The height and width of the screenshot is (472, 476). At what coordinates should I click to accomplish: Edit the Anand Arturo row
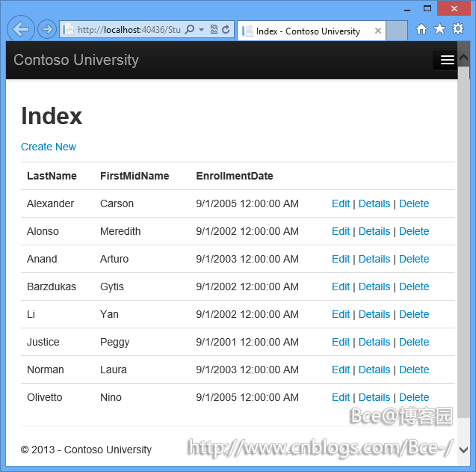pyautogui.click(x=341, y=259)
